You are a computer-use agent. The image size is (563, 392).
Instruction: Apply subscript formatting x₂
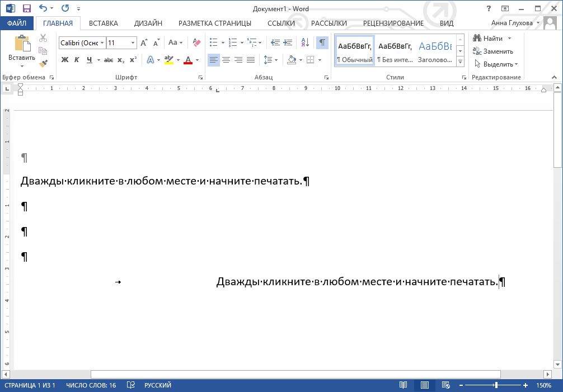[x=121, y=60]
